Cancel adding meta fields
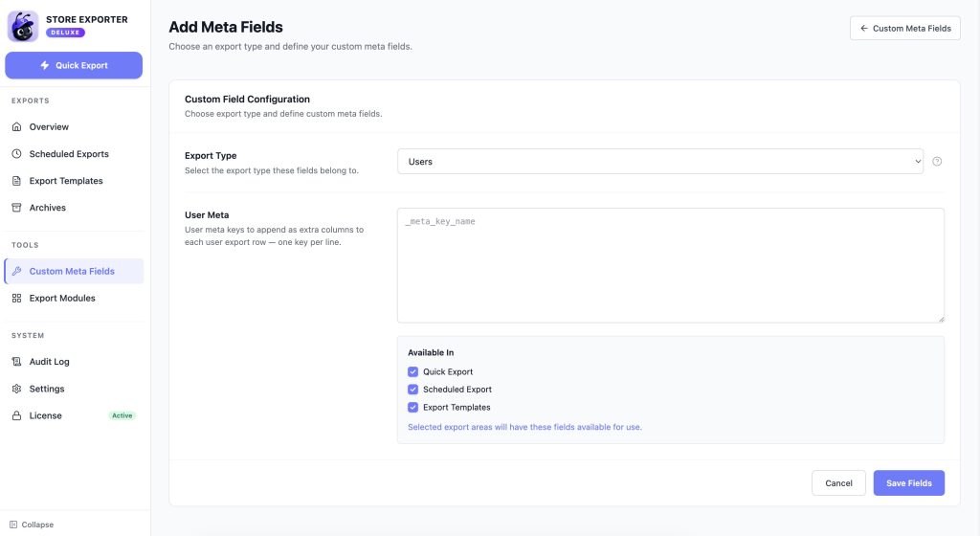This screenshot has height=536, width=980. [x=838, y=483]
